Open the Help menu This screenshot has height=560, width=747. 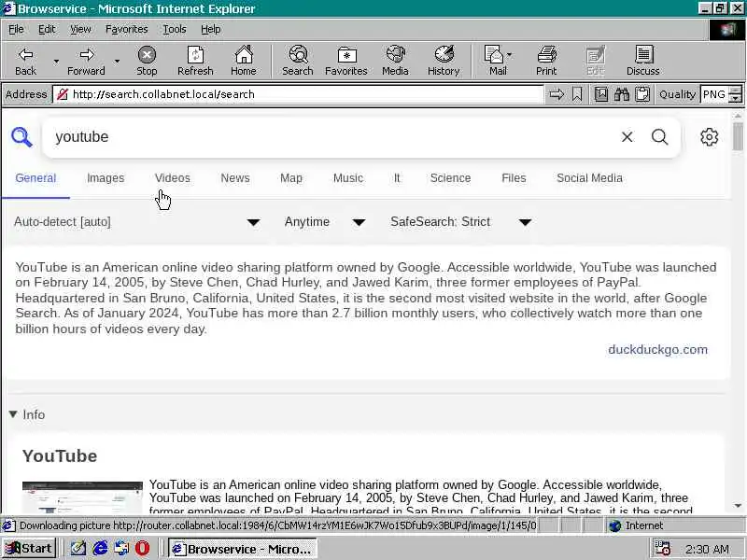click(211, 29)
